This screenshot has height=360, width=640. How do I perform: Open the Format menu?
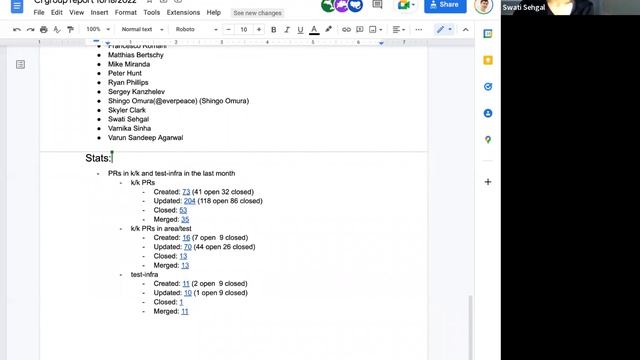tap(126, 13)
